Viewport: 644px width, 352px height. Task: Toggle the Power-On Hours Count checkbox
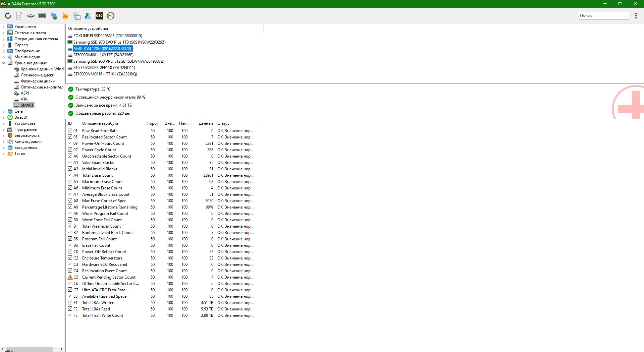pos(70,143)
